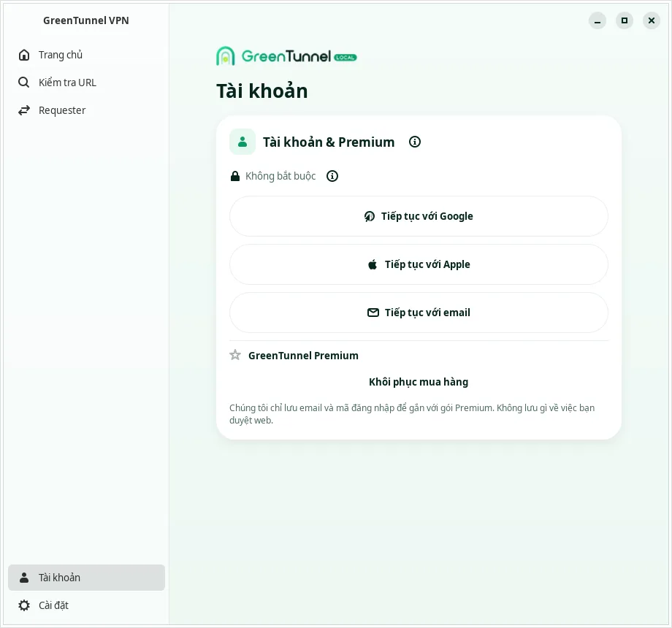Open Cài đặt settings
The height and width of the screenshot is (628, 672).
[x=86, y=605]
